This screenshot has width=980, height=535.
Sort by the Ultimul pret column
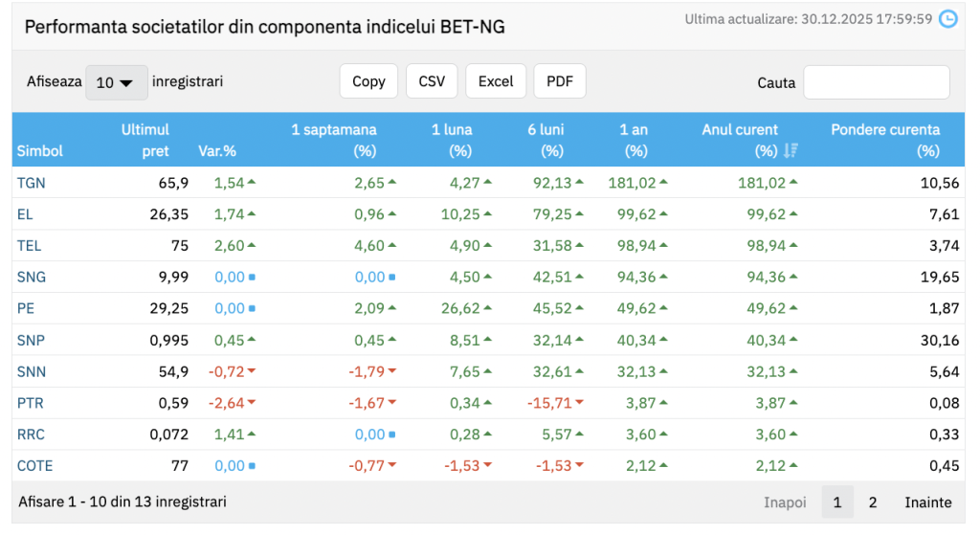145,140
